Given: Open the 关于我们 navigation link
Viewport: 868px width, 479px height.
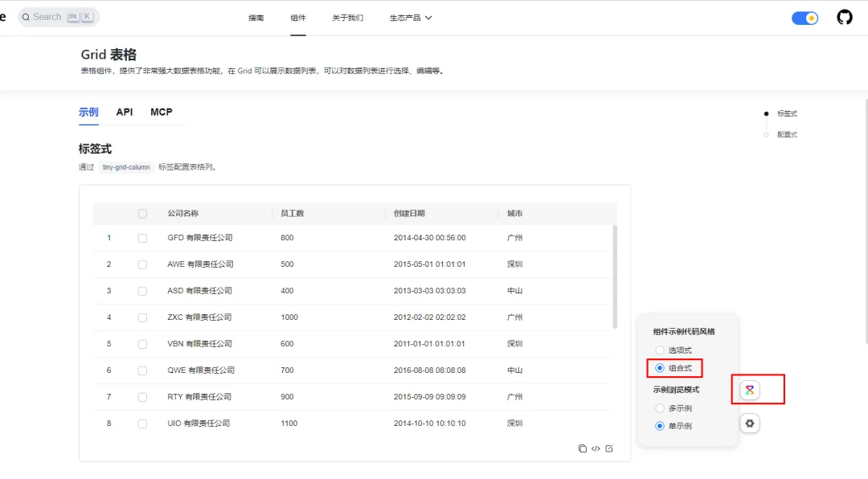Looking at the screenshot, I should (x=348, y=18).
